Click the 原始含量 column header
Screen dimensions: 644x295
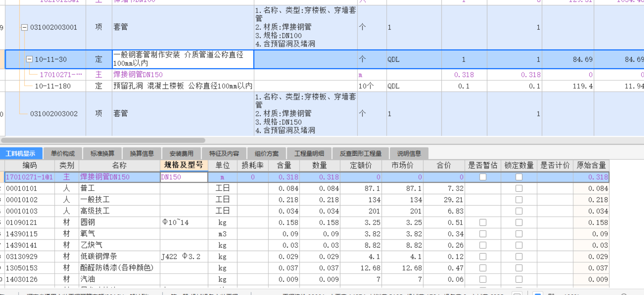pos(591,165)
